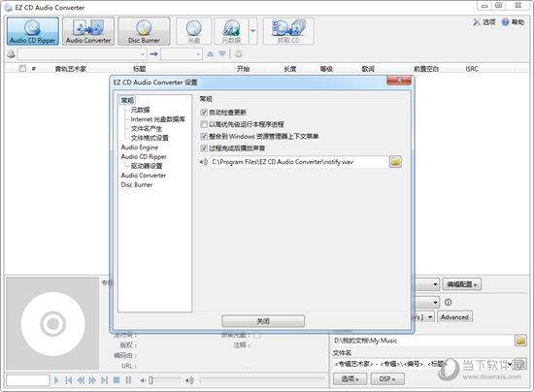
Task: Click the 选项 » button at the bottom
Action: [350, 378]
